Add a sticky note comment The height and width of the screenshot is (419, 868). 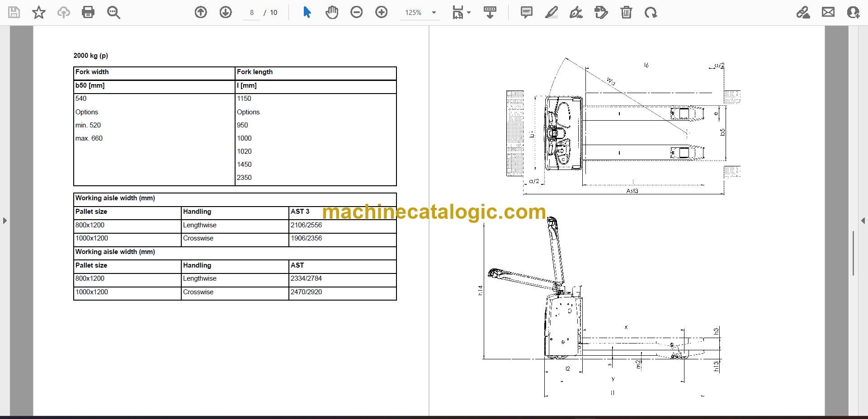coord(527,12)
